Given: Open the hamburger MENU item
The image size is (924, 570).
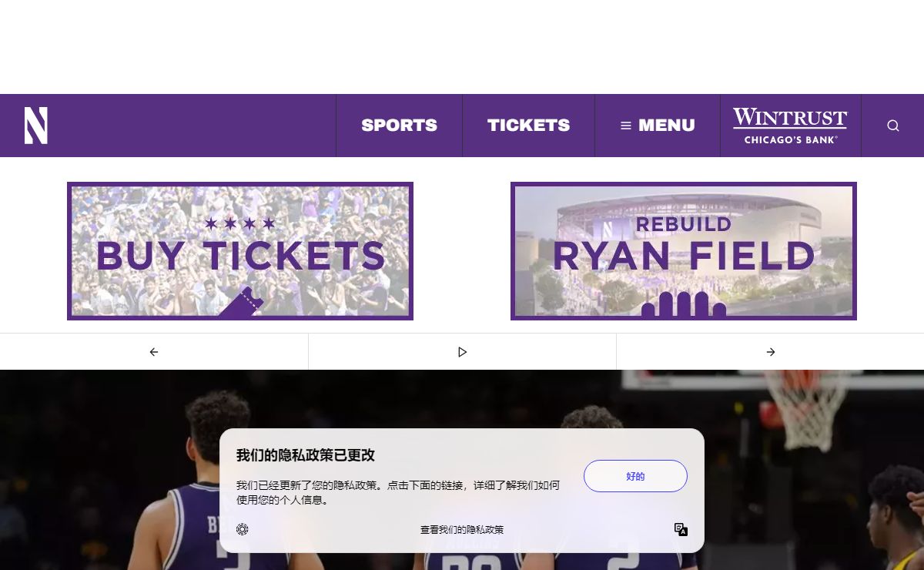Looking at the screenshot, I should 658,126.
